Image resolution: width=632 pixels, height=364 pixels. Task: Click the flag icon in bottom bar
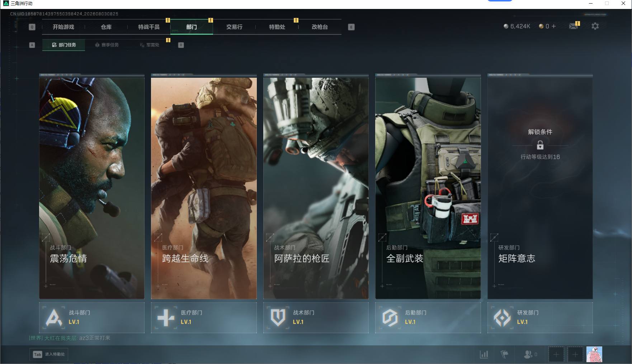pyautogui.click(x=505, y=354)
